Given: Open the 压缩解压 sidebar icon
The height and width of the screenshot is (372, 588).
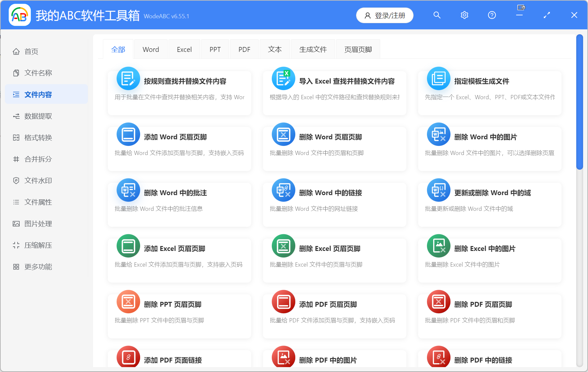Looking at the screenshot, I should pos(16,245).
